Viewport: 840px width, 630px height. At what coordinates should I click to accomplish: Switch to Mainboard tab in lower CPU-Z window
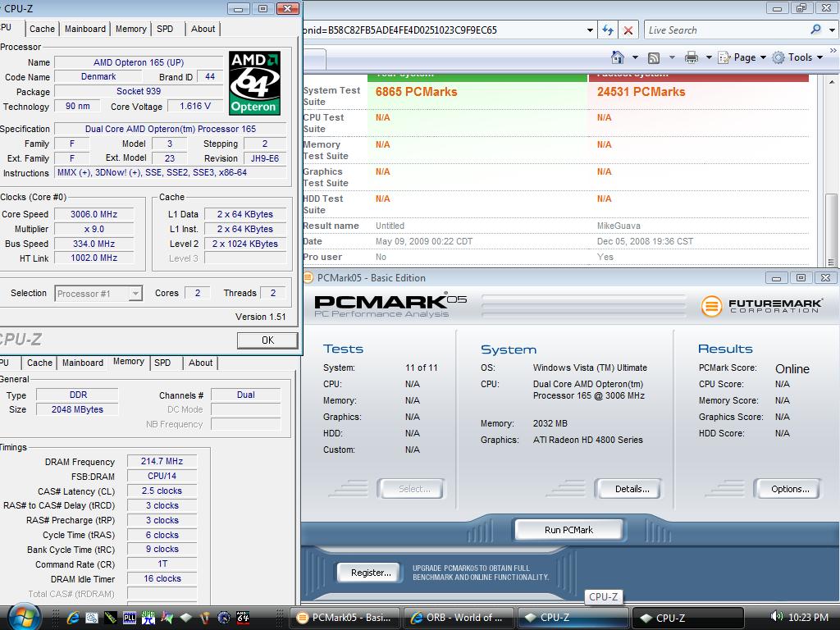tap(83, 363)
